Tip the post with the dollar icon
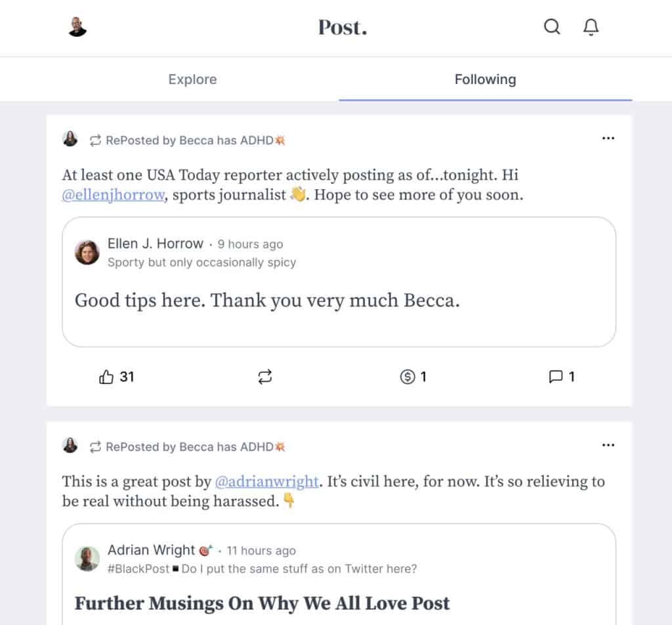Image resolution: width=672 pixels, height=625 pixels. 408,377
